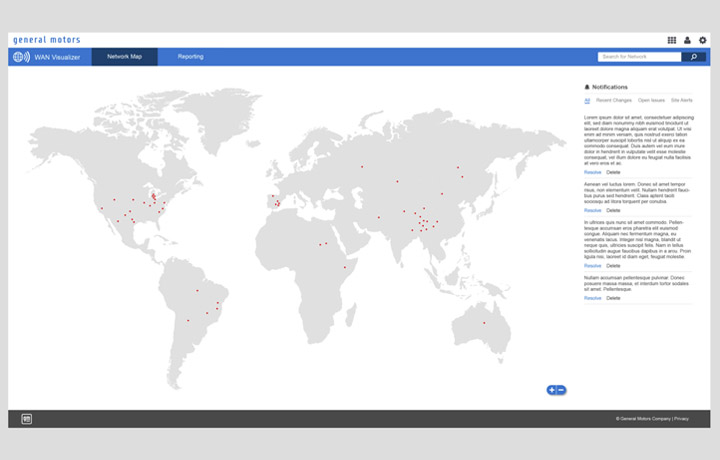
Task: Delete the Lorem ipsum notification
Action: click(x=613, y=172)
